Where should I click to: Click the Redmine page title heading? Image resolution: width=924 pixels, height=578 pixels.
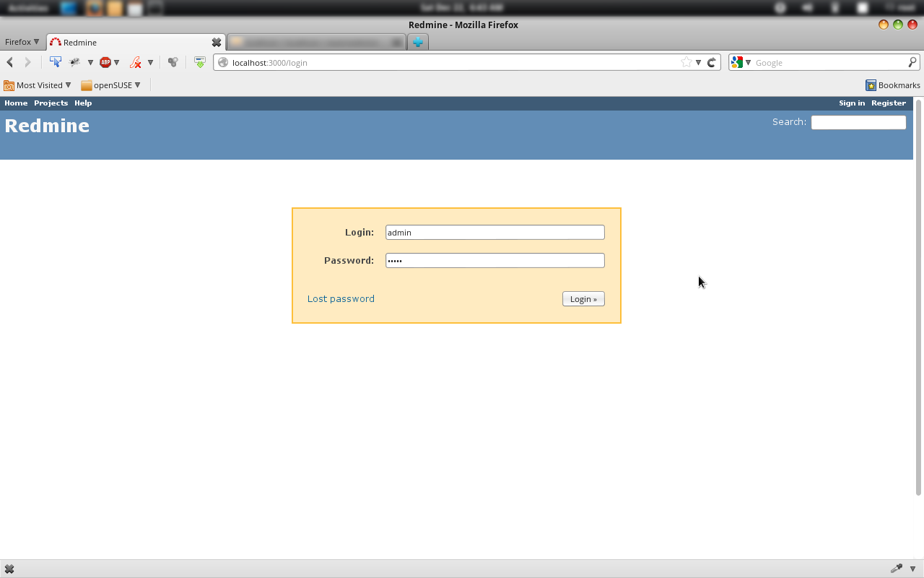coord(47,126)
